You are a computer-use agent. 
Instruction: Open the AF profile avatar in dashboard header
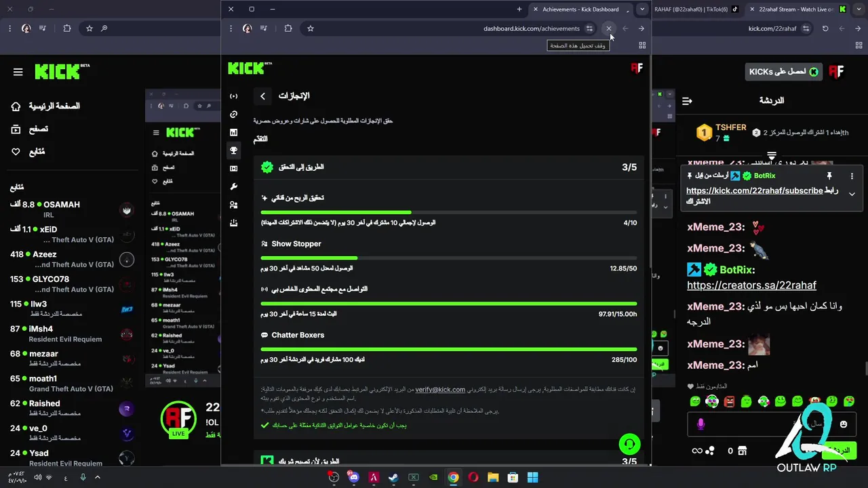tap(637, 68)
